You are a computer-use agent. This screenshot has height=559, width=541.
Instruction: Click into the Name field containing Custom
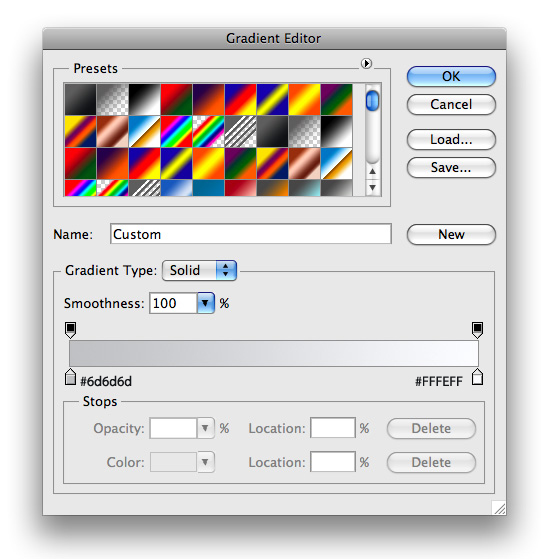click(x=251, y=234)
